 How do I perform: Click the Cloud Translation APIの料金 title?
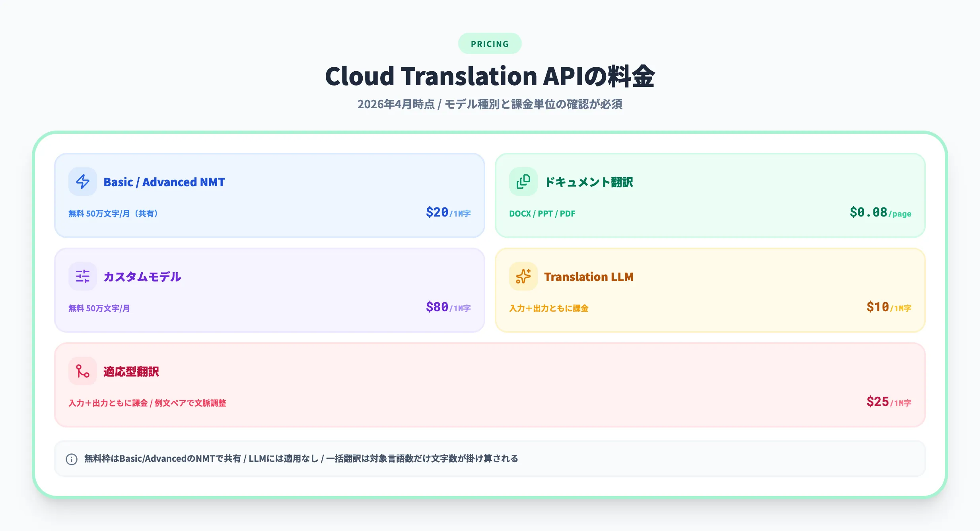pos(490,75)
